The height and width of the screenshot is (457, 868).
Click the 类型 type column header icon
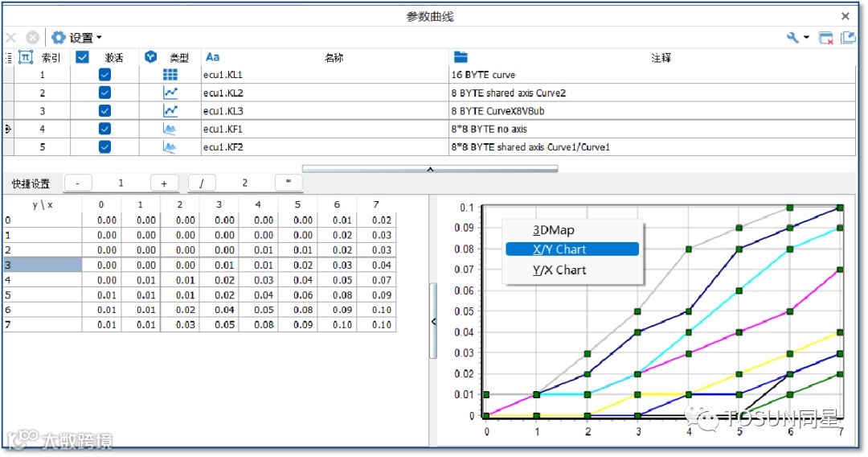pyautogui.click(x=150, y=56)
